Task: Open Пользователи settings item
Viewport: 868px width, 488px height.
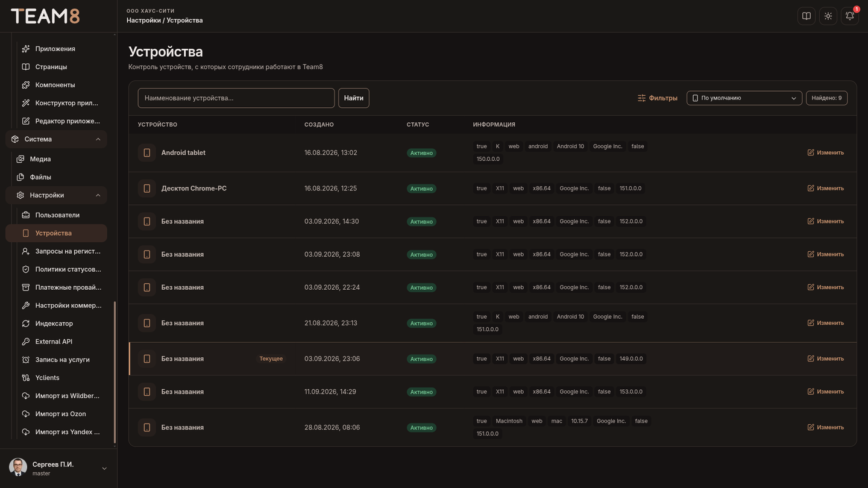Action: (x=57, y=215)
